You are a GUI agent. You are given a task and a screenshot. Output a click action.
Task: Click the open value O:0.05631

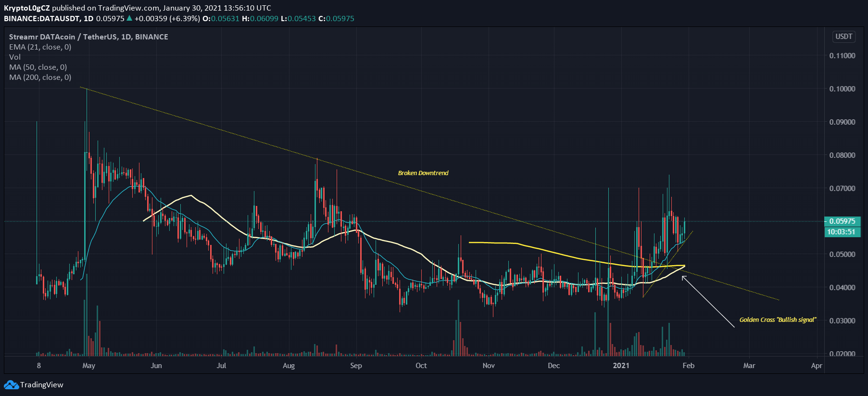pyautogui.click(x=221, y=19)
